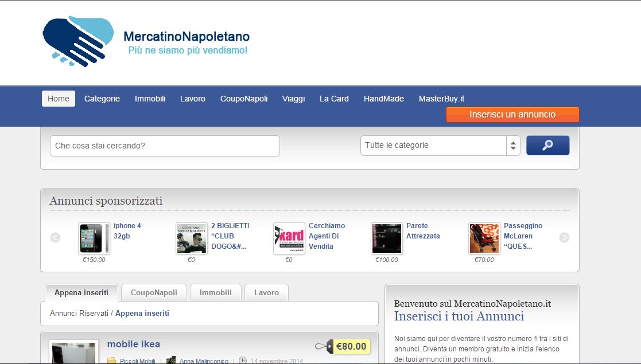The image size is (641, 364).
Task: Open the Passeggino McLaren stroller image
Action: point(484,238)
